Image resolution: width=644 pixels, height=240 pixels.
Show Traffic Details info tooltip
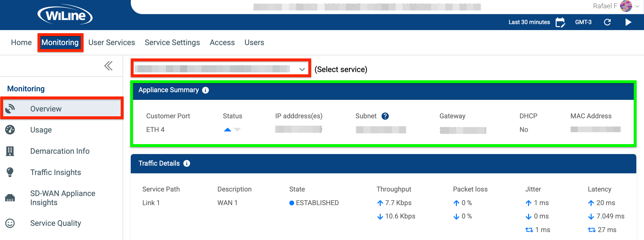tap(187, 163)
